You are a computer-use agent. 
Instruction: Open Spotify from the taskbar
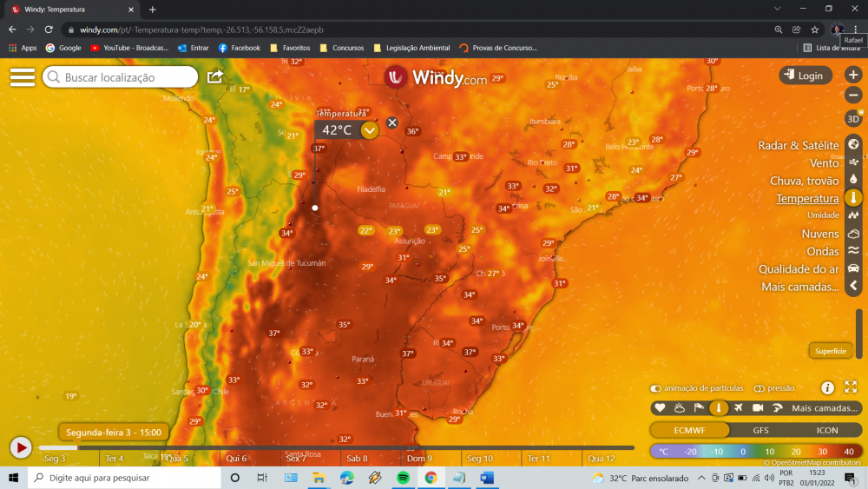click(403, 478)
